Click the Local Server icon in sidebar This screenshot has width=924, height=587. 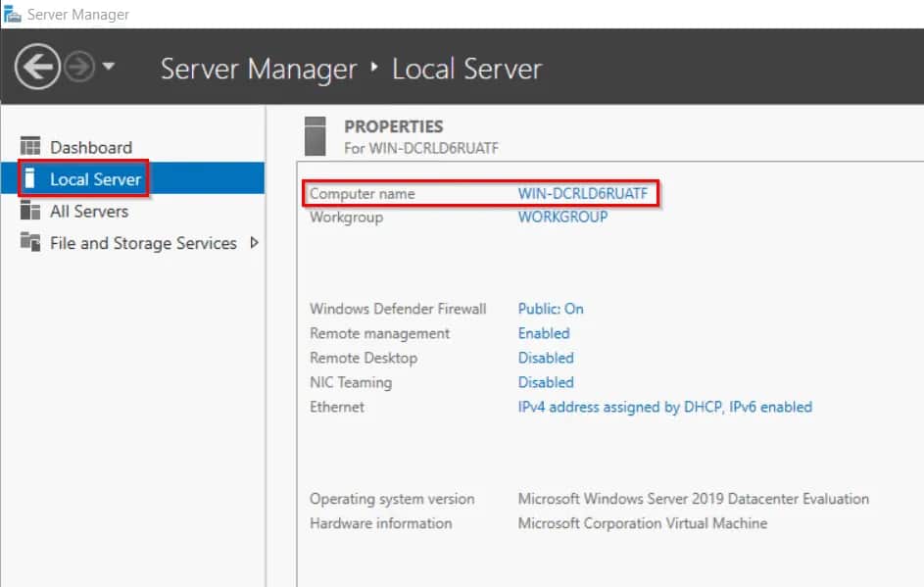(30, 178)
